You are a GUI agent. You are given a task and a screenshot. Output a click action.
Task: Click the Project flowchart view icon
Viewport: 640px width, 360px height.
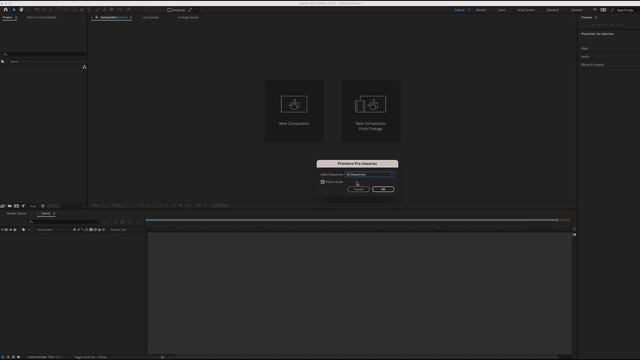point(84,67)
